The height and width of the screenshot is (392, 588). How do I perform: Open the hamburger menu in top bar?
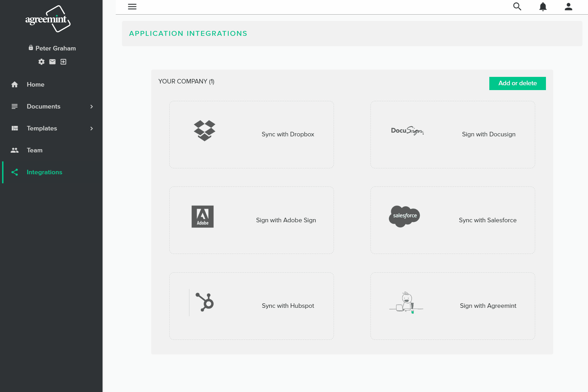pyautogui.click(x=132, y=7)
